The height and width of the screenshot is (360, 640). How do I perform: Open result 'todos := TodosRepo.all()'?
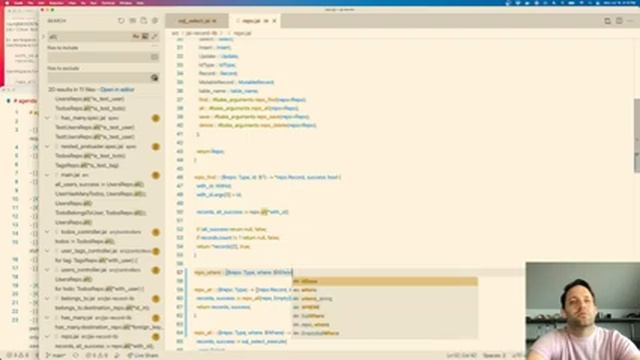coord(84,241)
